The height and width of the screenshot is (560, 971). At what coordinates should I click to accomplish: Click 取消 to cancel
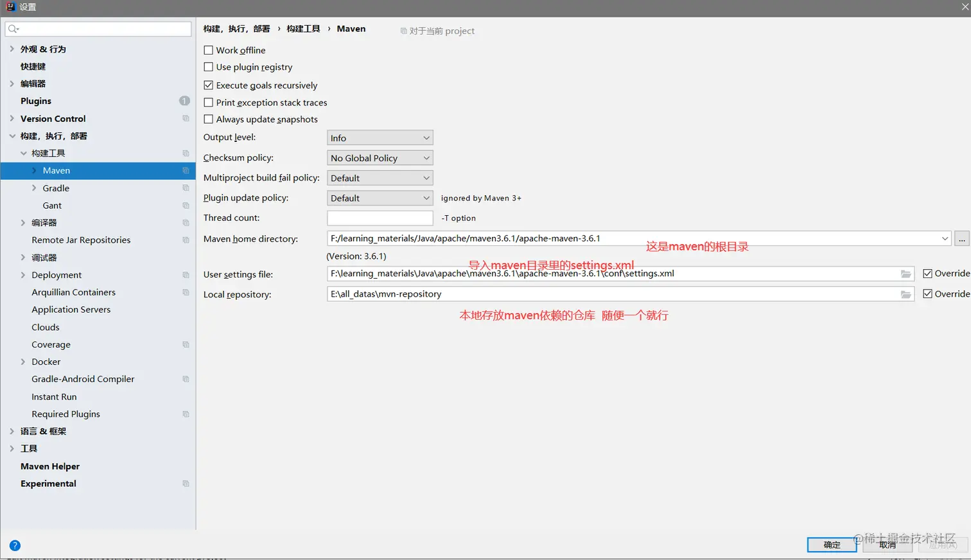point(888,545)
